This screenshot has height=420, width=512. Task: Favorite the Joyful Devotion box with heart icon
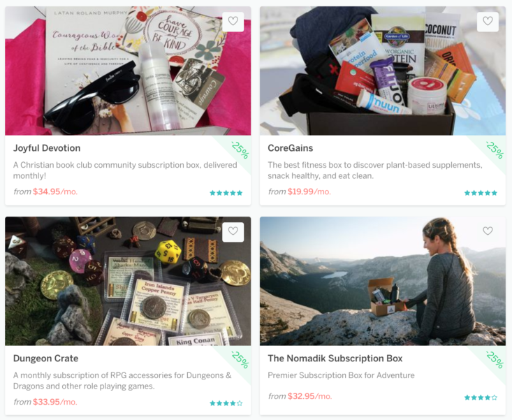pos(233,22)
